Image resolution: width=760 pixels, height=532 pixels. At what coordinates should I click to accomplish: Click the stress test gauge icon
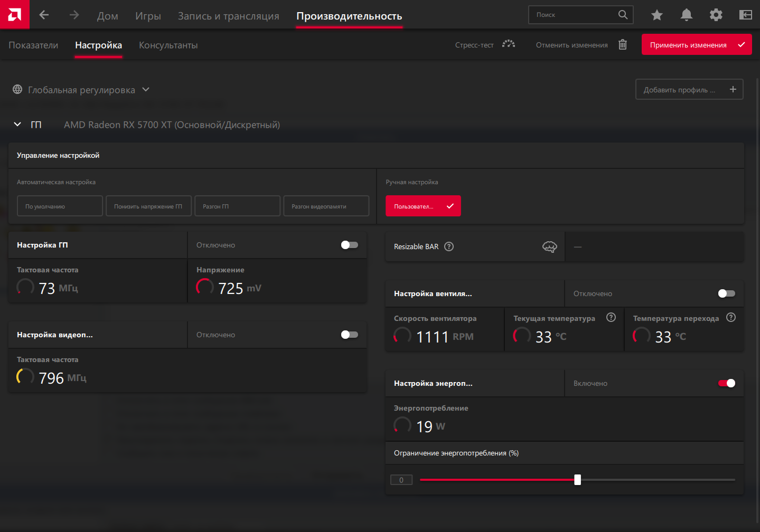coord(509,44)
